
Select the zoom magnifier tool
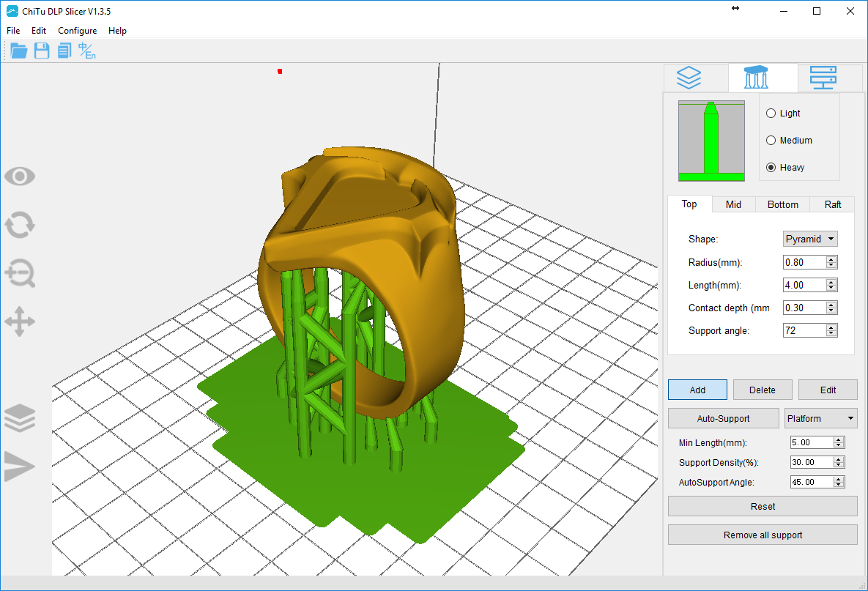click(20, 273)
